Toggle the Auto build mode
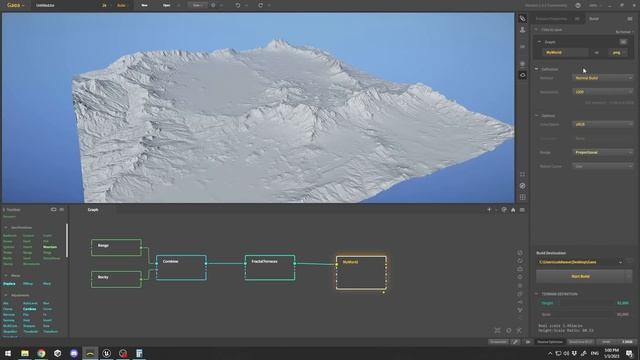Viewport: 640px width, 360px height. [x=121, y=5]
